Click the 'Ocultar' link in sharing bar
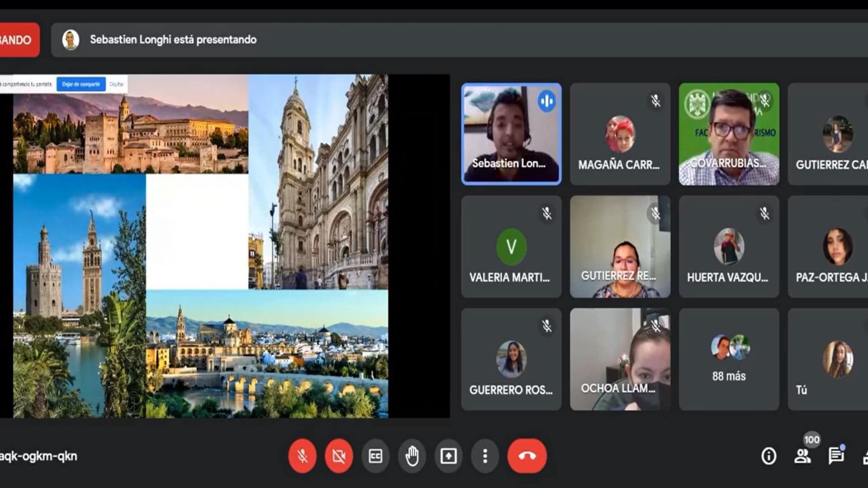Image resolution: width=868 pixels, height=488 pixels. pos(117,84)
